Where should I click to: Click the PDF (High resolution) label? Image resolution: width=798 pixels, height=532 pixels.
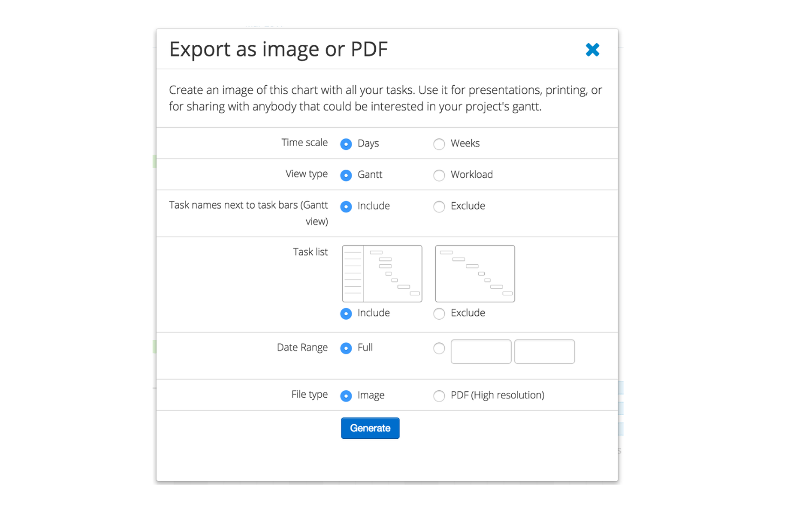(498, 395)
